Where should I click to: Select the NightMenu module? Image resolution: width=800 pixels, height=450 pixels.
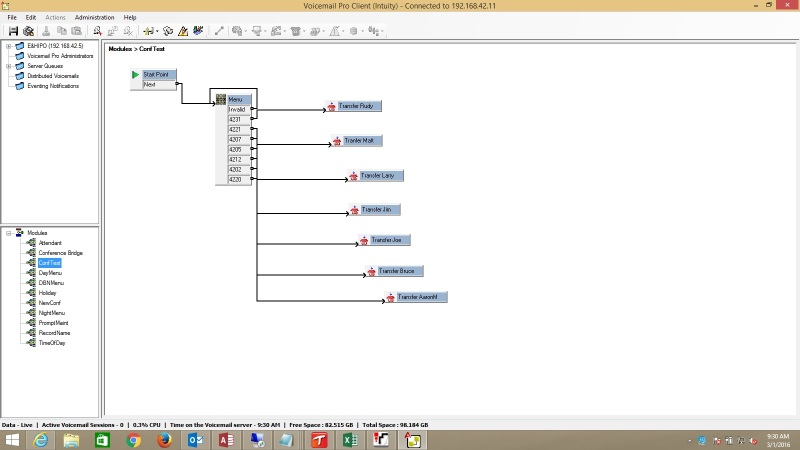tap(52, 313)
